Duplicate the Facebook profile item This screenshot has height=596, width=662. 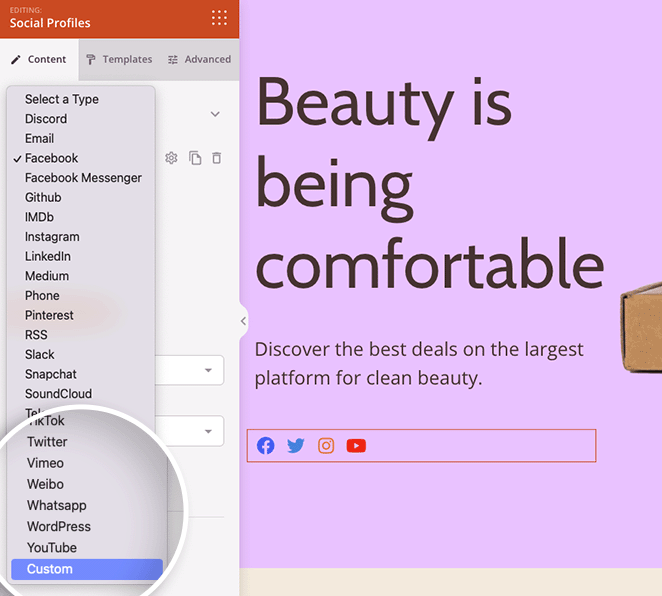coord(195,158)
